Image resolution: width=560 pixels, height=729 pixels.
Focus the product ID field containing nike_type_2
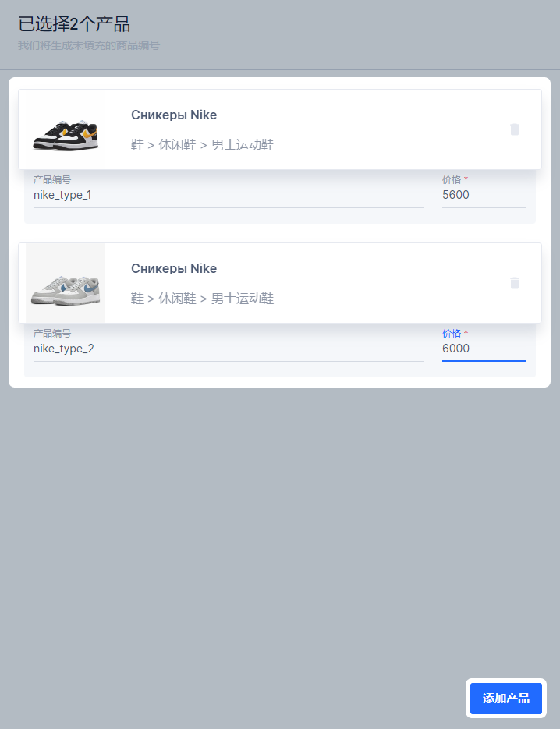point(228,349)
